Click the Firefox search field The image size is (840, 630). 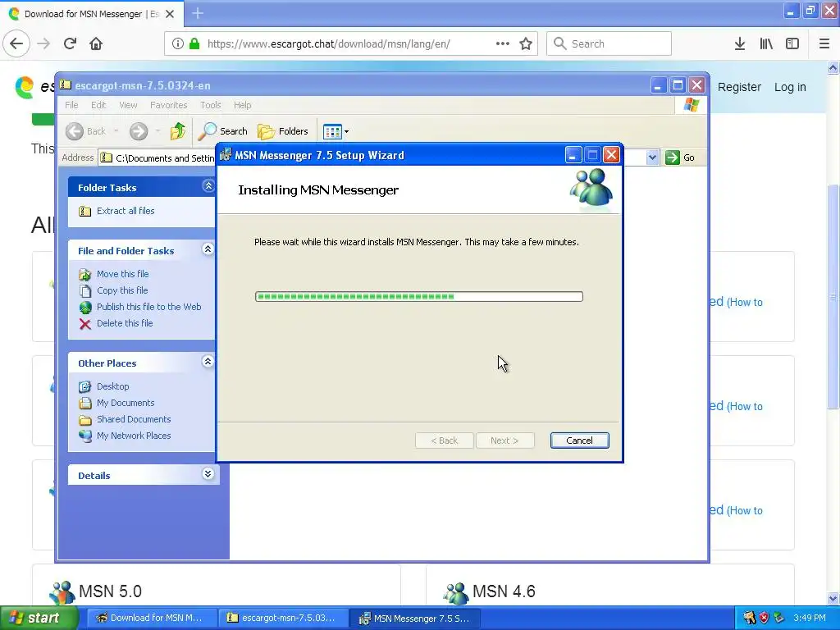point(609,43)
